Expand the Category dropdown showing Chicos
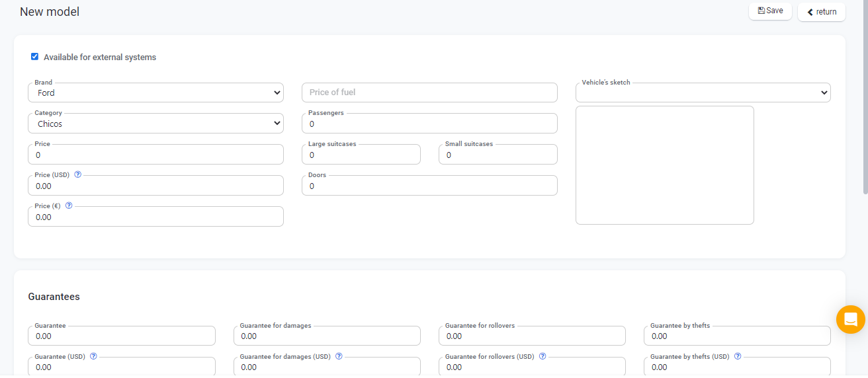The image size is (868, 378). pyautogui.click(x=155, y=124)
